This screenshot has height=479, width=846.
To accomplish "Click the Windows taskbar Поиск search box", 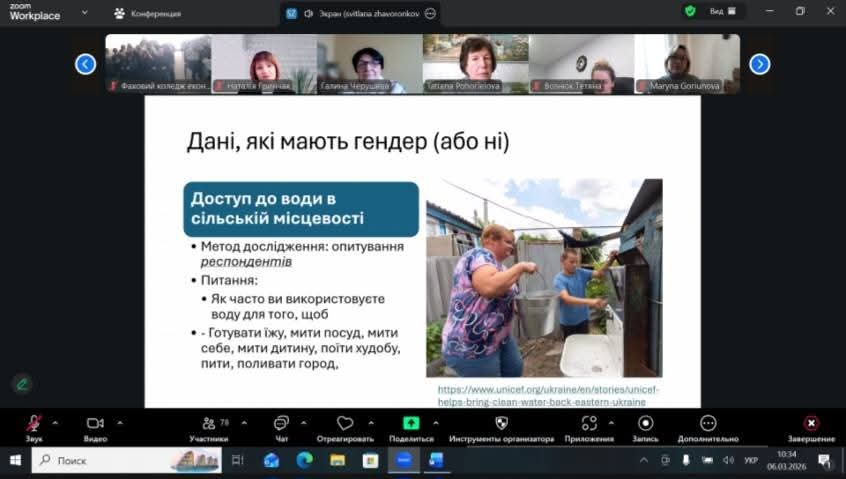I will 110,461.
